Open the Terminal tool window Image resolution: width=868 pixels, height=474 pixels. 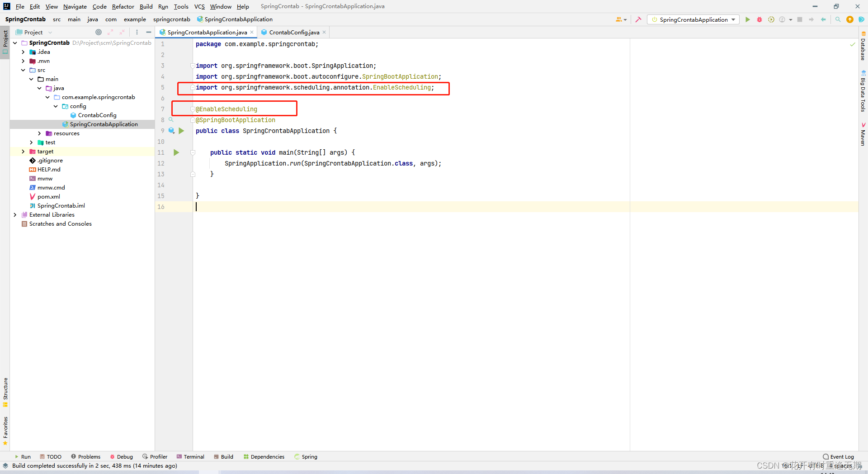click(190, 457)
